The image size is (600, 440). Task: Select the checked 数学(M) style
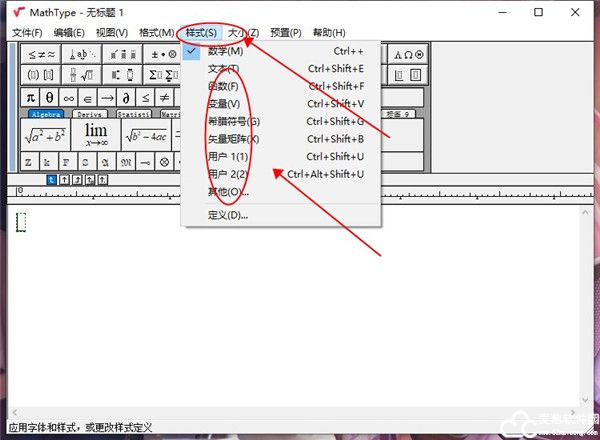(x=225, y=50)
